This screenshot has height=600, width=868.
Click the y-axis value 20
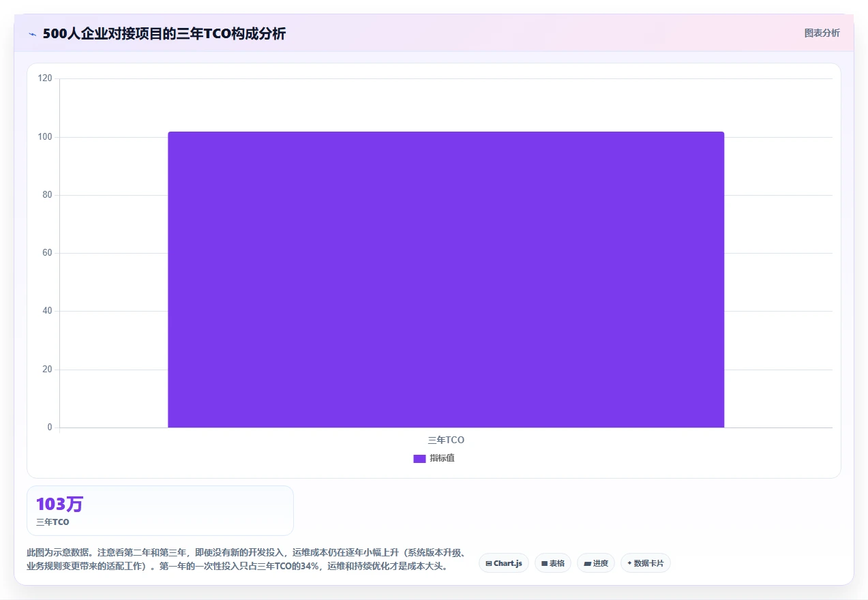tap(48, 370)
